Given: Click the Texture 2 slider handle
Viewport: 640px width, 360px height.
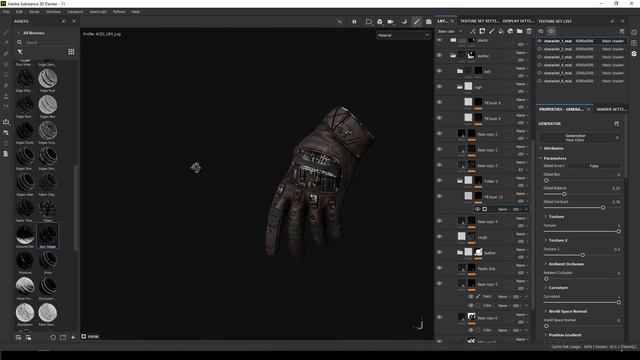Looking at the screenshot, I should (x=582, y=255).
